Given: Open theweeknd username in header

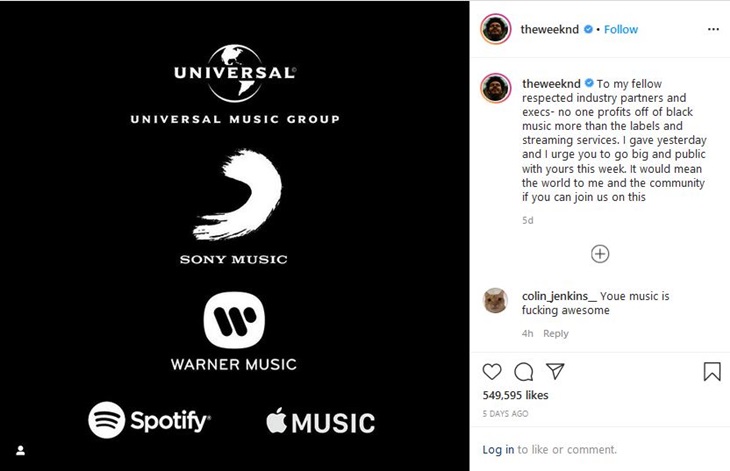Looking at the screenshot, I should pos(549,29).
